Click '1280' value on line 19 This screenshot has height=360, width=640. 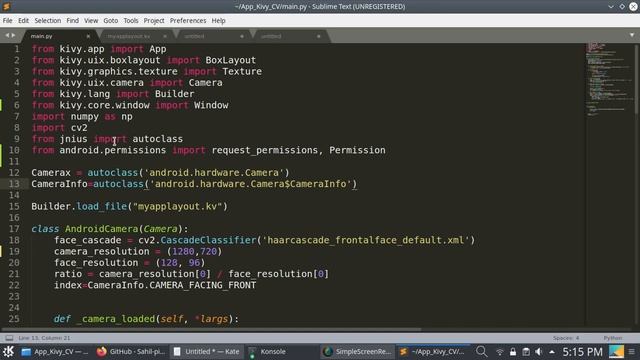[183, 251]
